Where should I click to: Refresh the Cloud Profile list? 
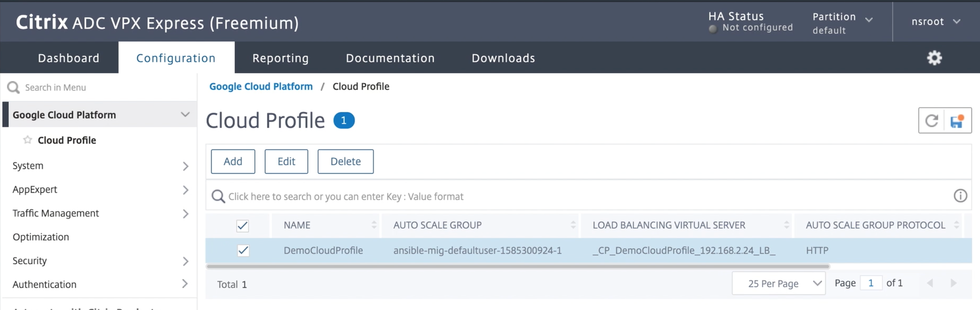[x=931, y=121]
